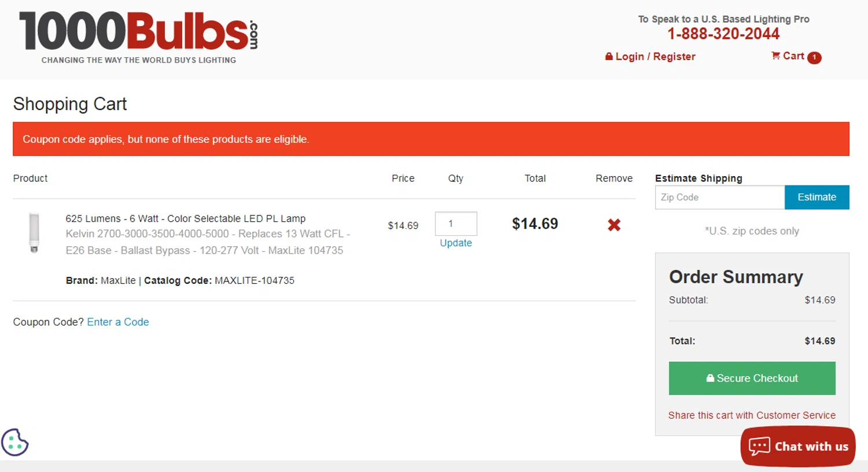This screenshot has width=868, height=472.
Task: Click the Update quantity link
Action: (x=456, y=243)
